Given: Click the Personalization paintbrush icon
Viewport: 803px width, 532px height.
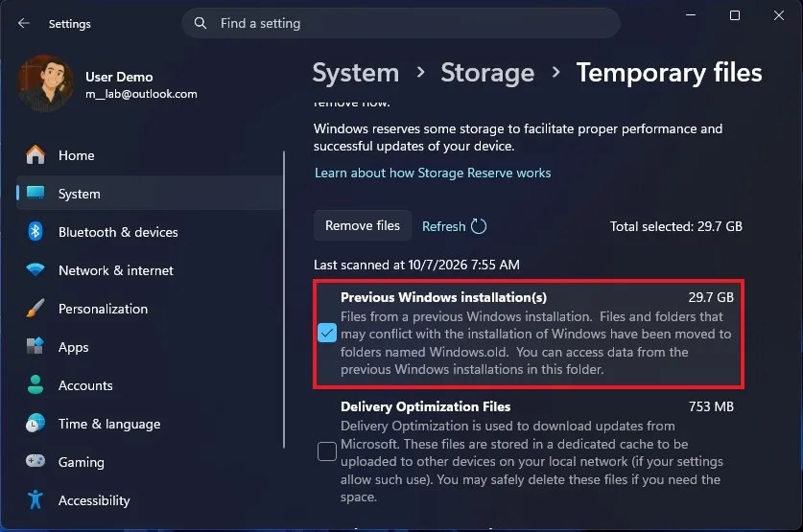Looking at the screenshot, I should coord(35,308).
